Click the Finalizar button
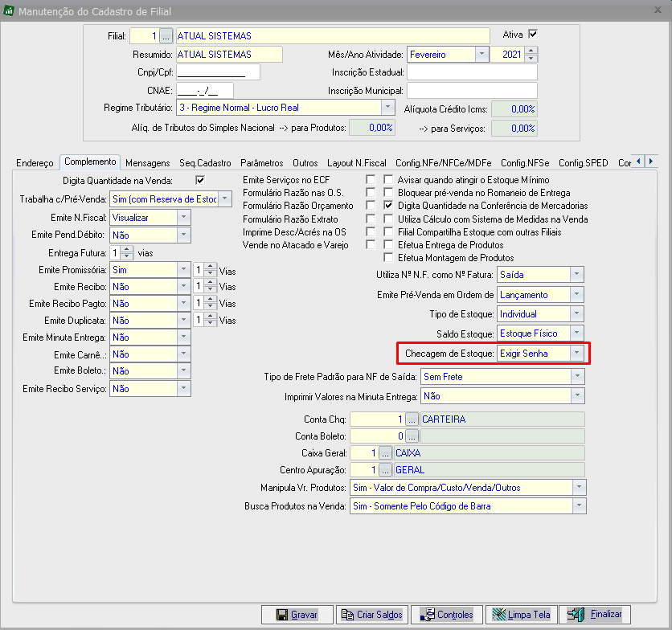The width and height of the screenshot is (672, 630). [x=595, y=615]
